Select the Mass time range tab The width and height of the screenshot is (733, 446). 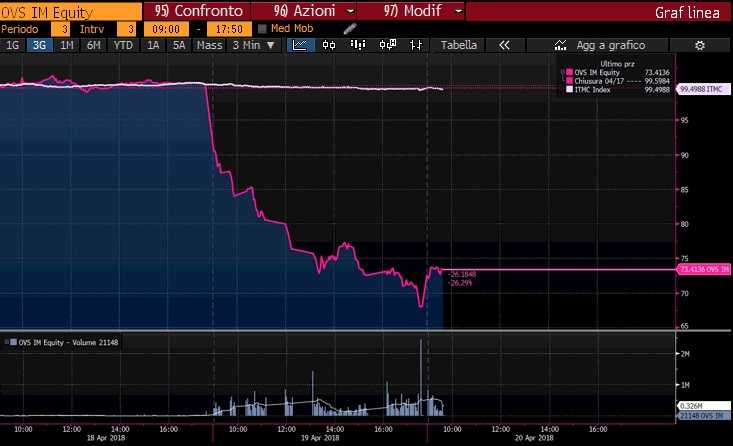pos(209,45)
